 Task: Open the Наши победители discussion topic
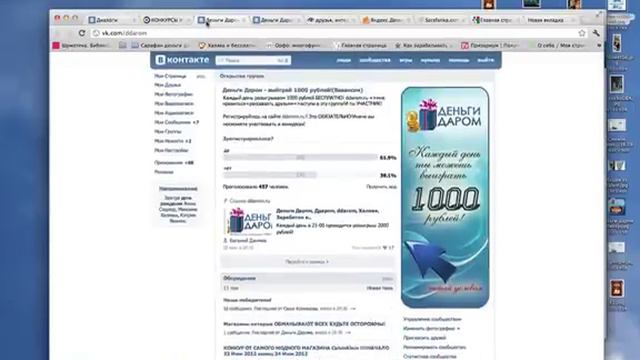pyautogui.click(x=247, y=300)
